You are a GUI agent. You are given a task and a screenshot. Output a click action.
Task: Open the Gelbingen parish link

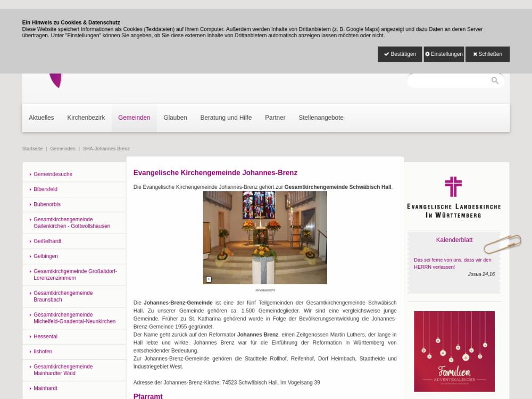(46, 256)
